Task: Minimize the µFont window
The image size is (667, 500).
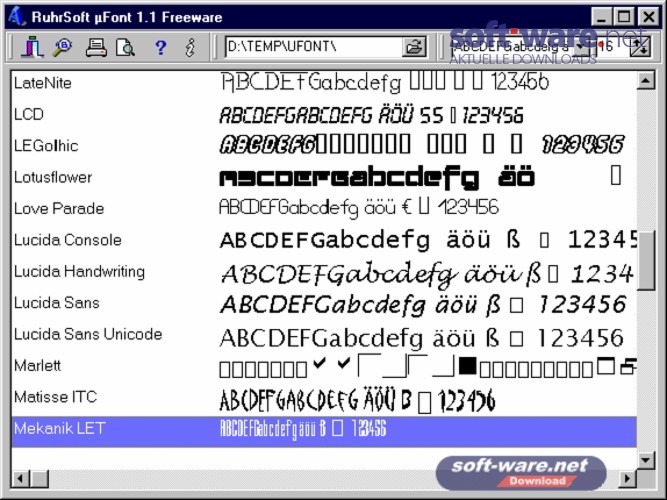Action: click(601, 17)
